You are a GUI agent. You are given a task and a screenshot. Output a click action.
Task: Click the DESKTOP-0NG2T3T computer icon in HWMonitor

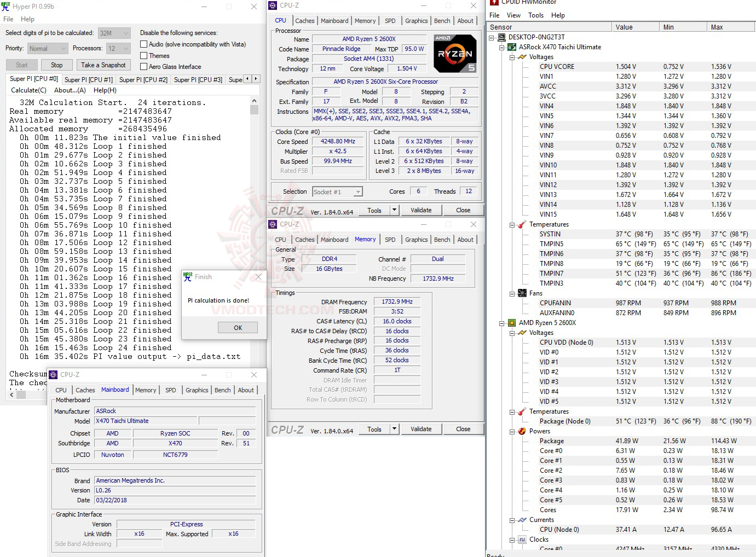[501, 37]
